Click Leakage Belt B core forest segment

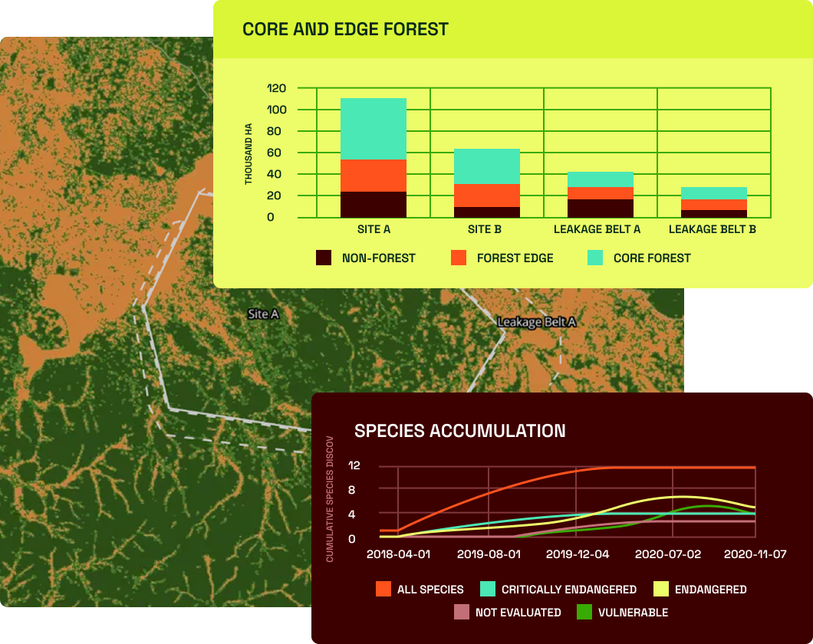click(714, 193)
